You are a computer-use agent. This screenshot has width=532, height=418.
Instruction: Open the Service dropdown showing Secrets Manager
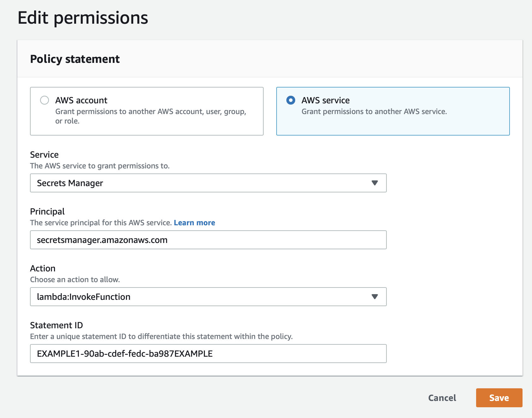(208, 183)
